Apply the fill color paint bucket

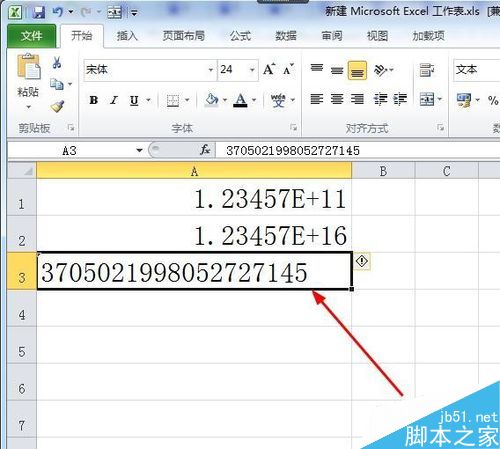[211, 100]
